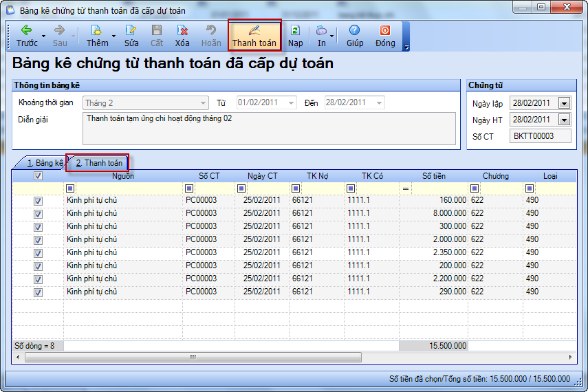Open the Ngày HT date dropdown
The height and width of the screenshot is (392, 588).
564,120
